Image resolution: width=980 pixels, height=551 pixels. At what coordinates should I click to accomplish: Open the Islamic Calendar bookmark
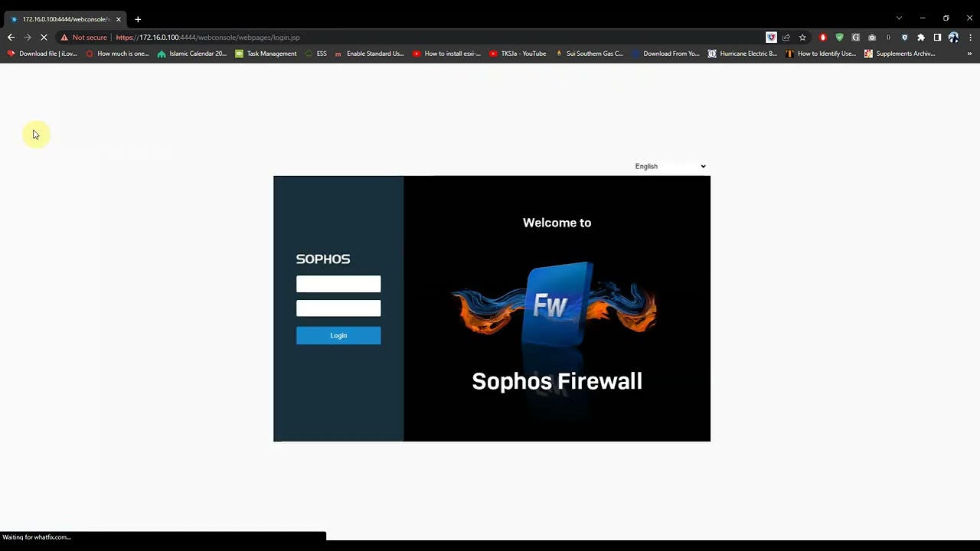coord(191,54)
